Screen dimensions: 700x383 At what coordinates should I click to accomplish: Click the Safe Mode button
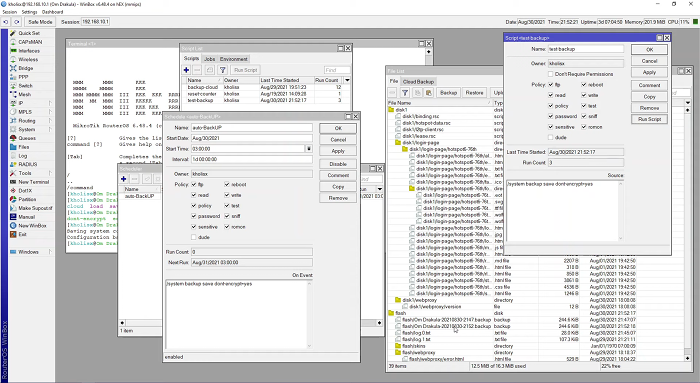coord(40,22)
